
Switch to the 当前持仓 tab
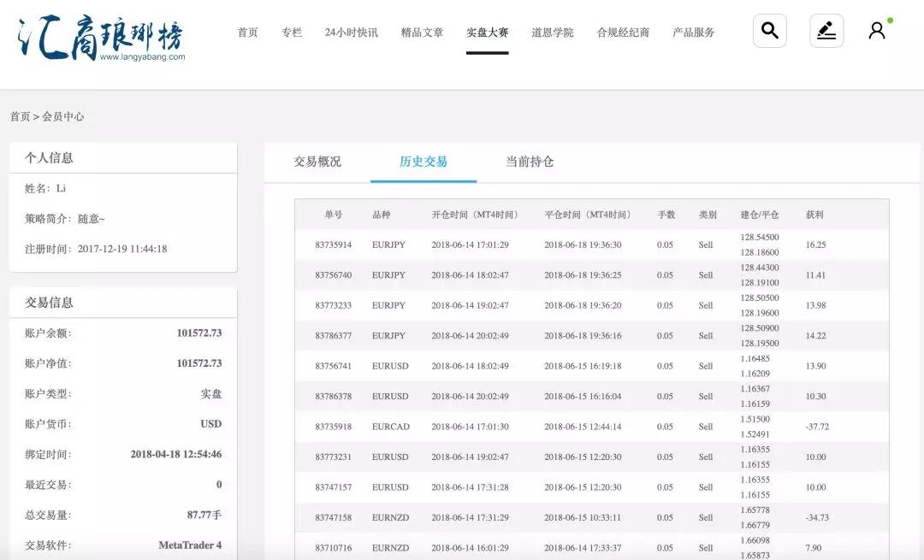(530, 162)
